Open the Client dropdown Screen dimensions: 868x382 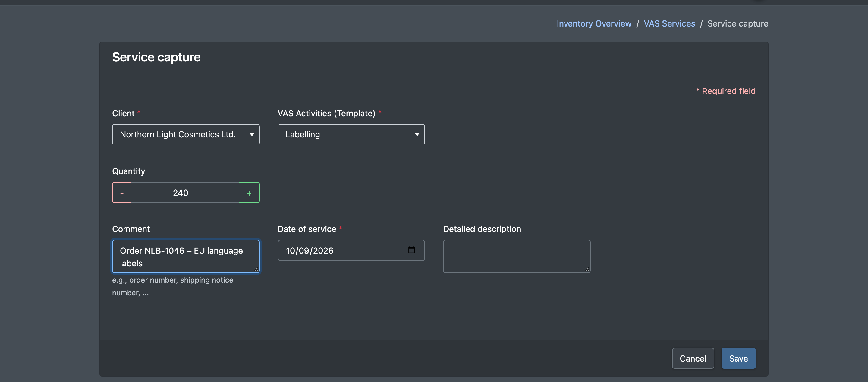pos(186,134)
